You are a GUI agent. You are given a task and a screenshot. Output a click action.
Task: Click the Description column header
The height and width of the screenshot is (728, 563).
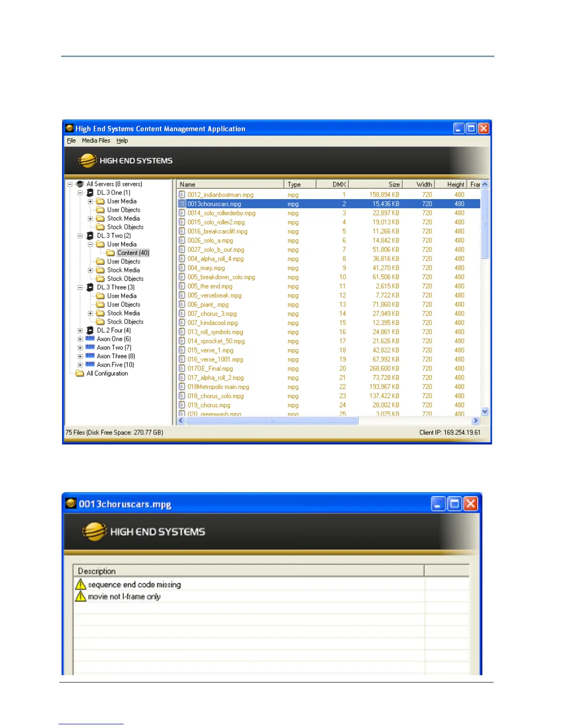pos(248,571)
